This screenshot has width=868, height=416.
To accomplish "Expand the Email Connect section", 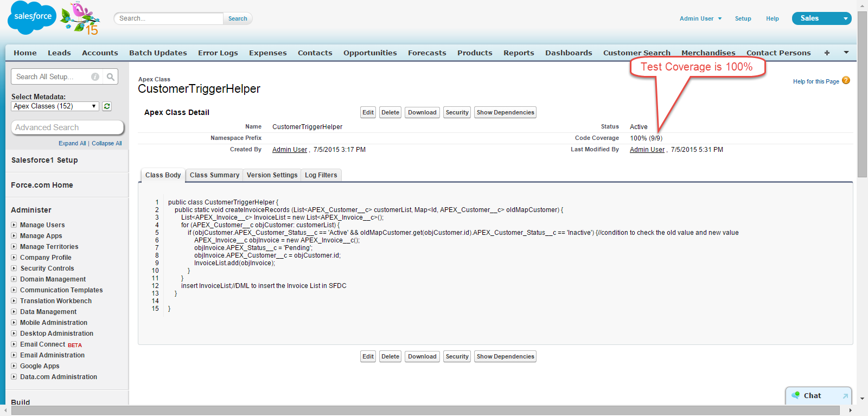I will tap(14, 344).
